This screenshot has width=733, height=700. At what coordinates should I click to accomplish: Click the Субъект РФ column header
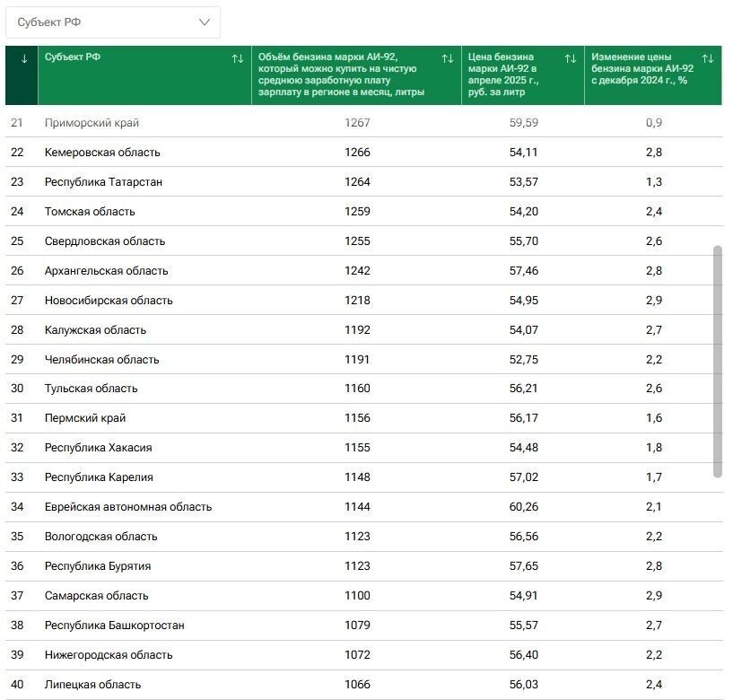tap(144, 74)
